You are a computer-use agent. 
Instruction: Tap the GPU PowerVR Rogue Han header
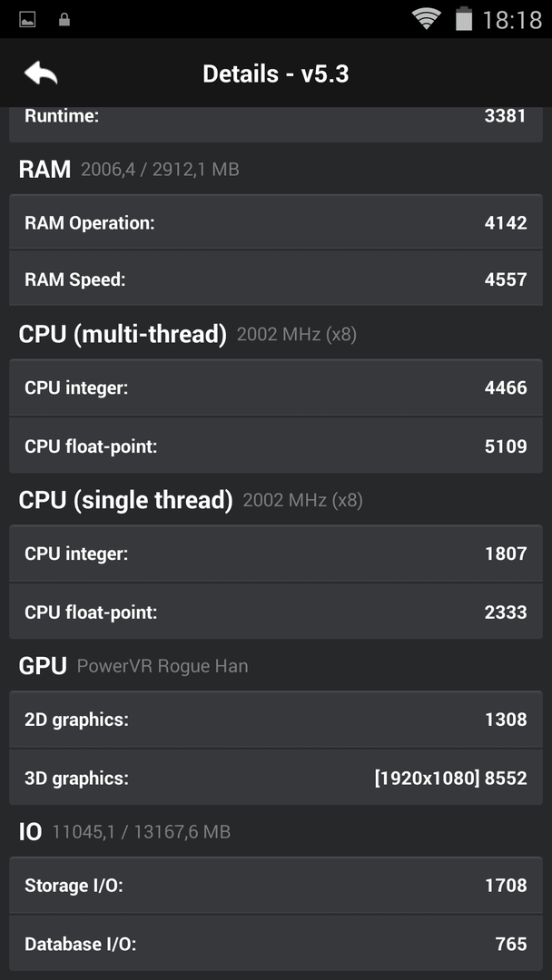click(x=133, y=666)
